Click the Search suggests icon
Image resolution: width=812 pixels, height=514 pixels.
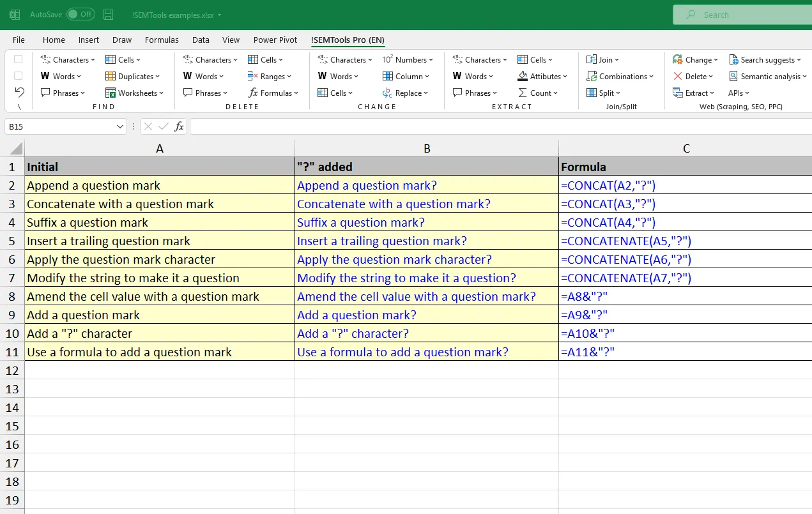(733, 59)
